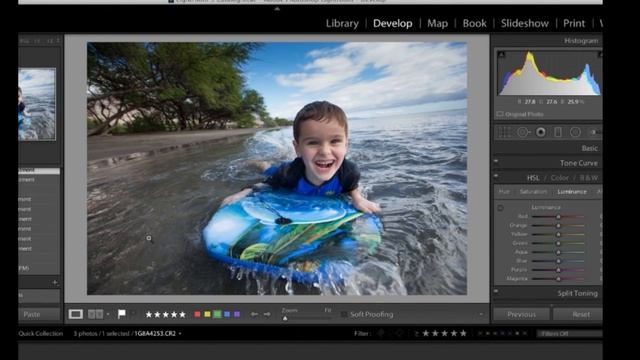Screen dimensions: 640x360
Task: Select the Graduated Filter tool icon
Action: coord(558,132)
